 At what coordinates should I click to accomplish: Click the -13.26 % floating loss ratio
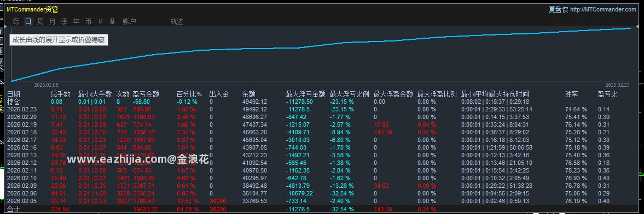[342, 185]
